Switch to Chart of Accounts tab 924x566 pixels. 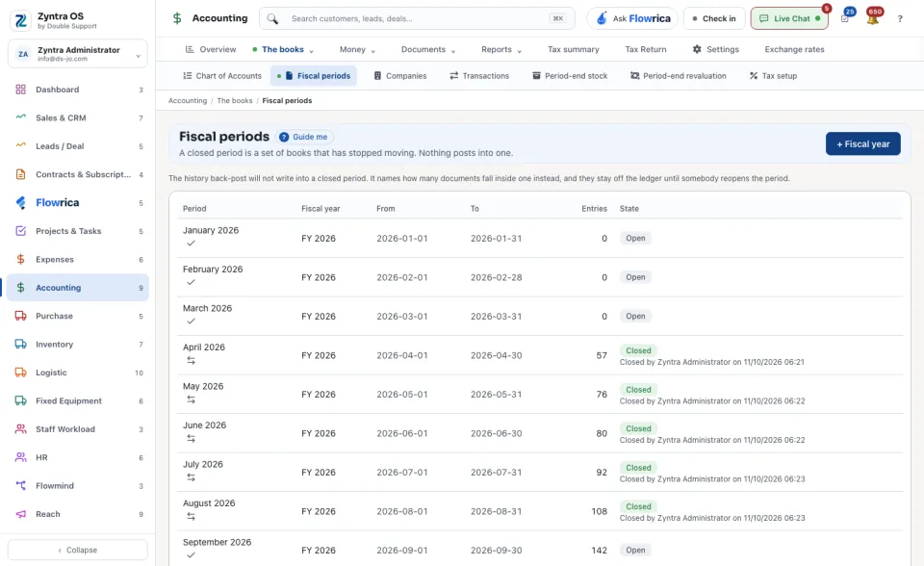pyautogui.click(x=222, y=76)
